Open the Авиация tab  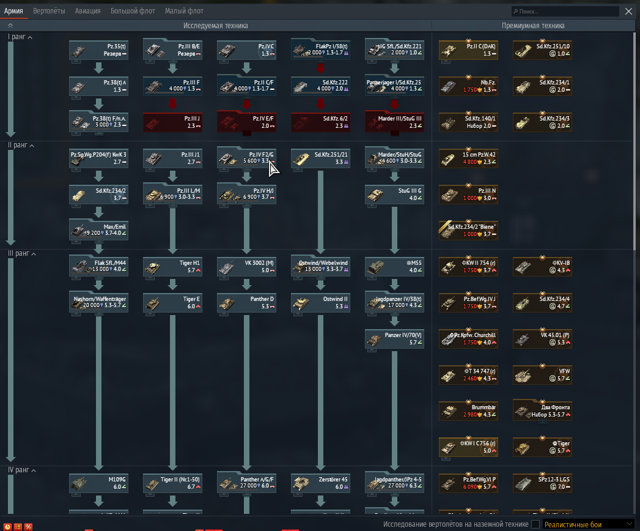tap(87, 11)
